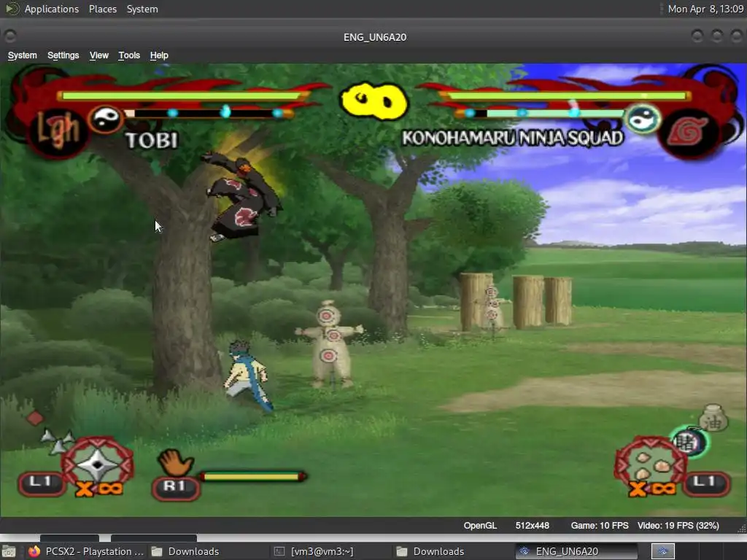The width and height of the screenshot is (747, 560).
Task: Click the date and time clock
Action: [x=705, y=9]
